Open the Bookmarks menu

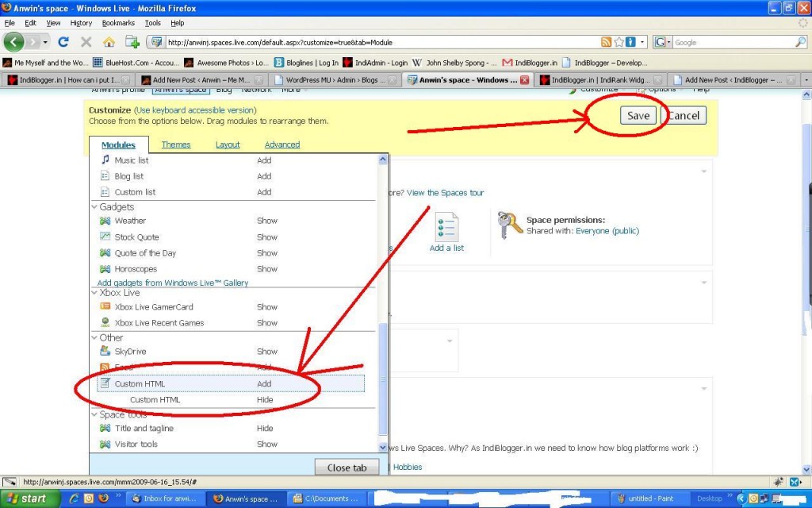(118, 23)
